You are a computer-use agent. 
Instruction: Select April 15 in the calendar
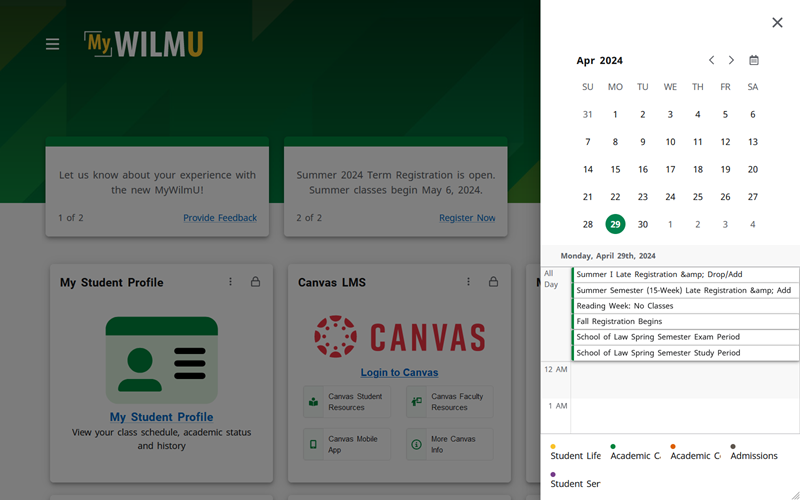click(x=615, y=169)
